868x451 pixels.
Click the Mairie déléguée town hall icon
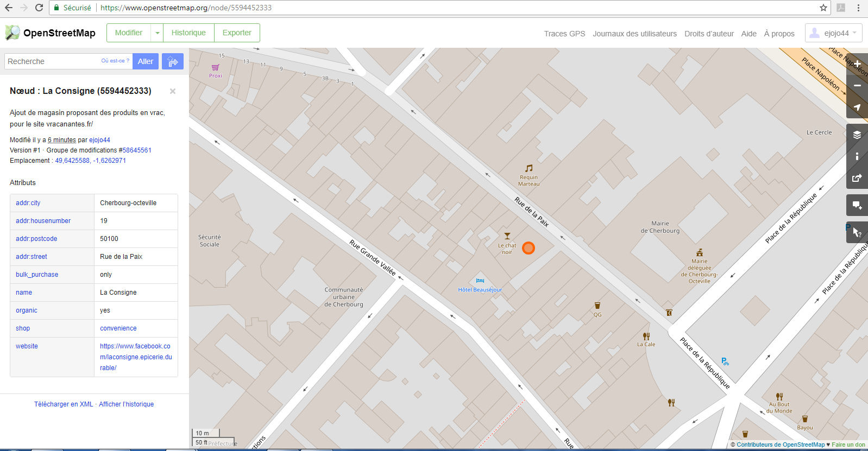(700, 252)
